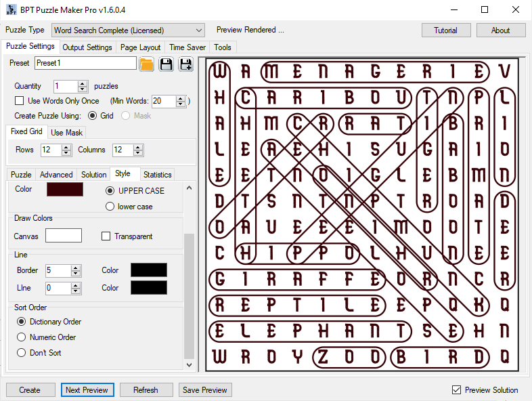This screenshot has width=532, height=401.
Task: Click the Next Preview button
Action: pos(87,389)
